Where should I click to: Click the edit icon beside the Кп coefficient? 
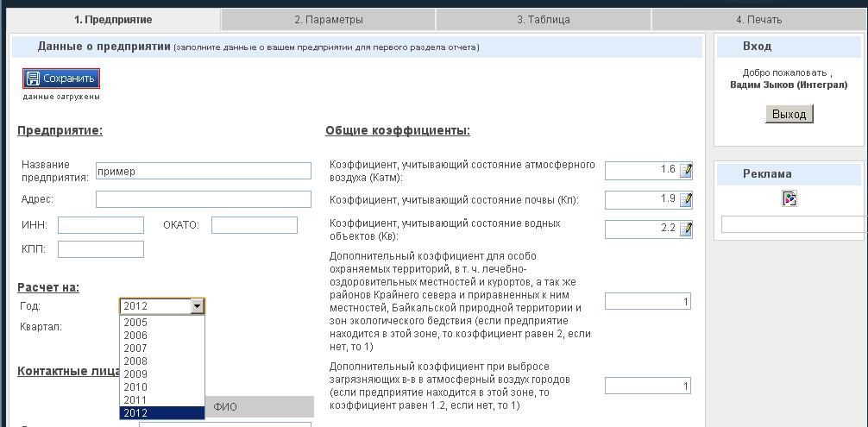point(686,200)
